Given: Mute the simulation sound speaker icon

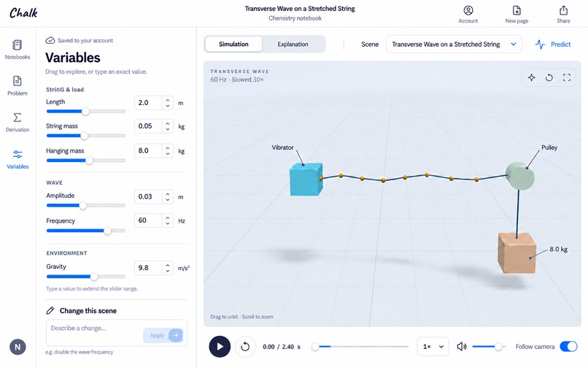Looking at the screenshot, I should click(462, 347).
